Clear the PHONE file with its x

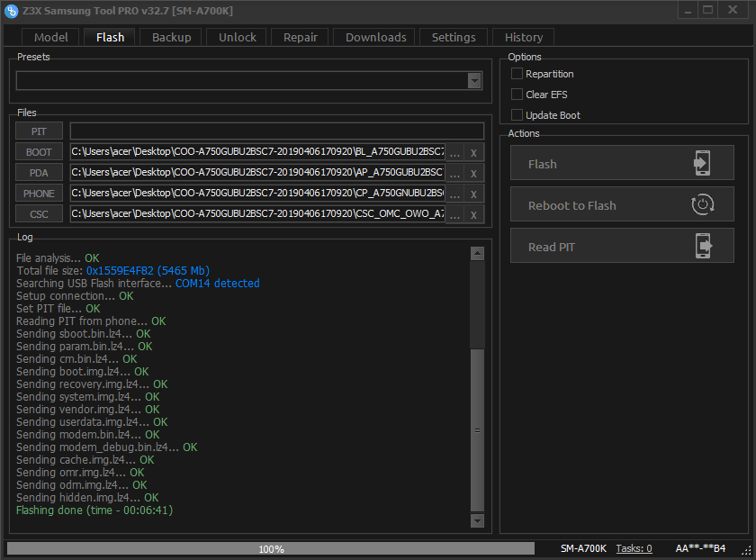pyautogui.click(x=473, y=194)
